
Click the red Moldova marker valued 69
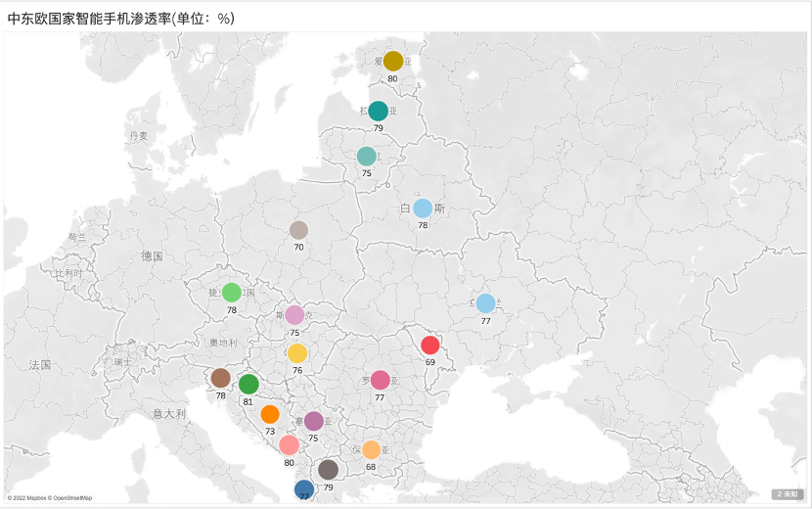click(x=430, y=345)
